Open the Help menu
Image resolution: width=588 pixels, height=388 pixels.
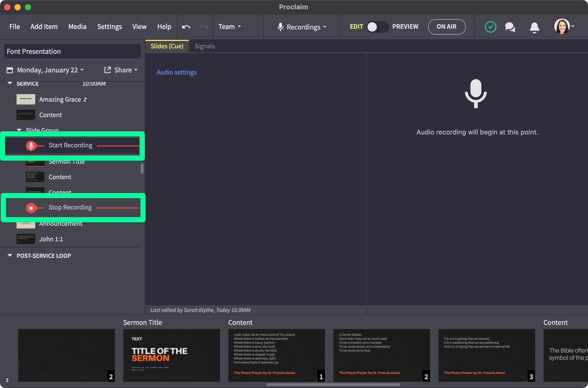[x=164, y=27]
